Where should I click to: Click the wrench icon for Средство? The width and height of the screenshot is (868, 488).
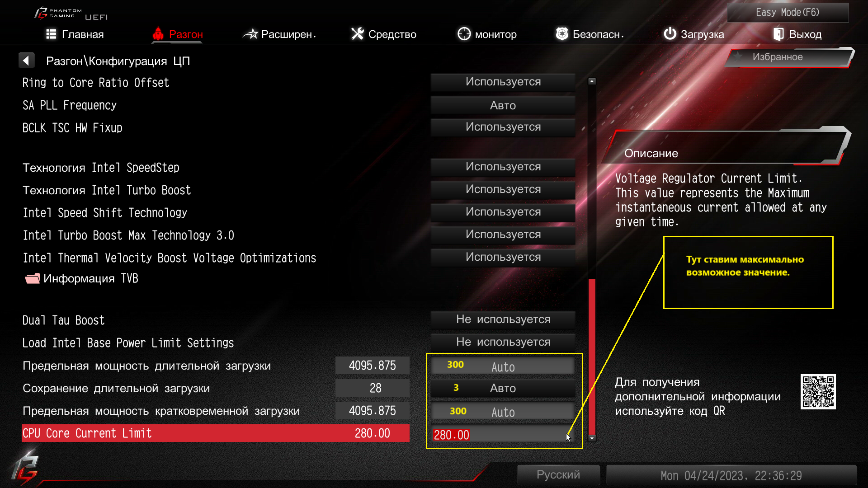pyautogui.click(x=357, y=34)
